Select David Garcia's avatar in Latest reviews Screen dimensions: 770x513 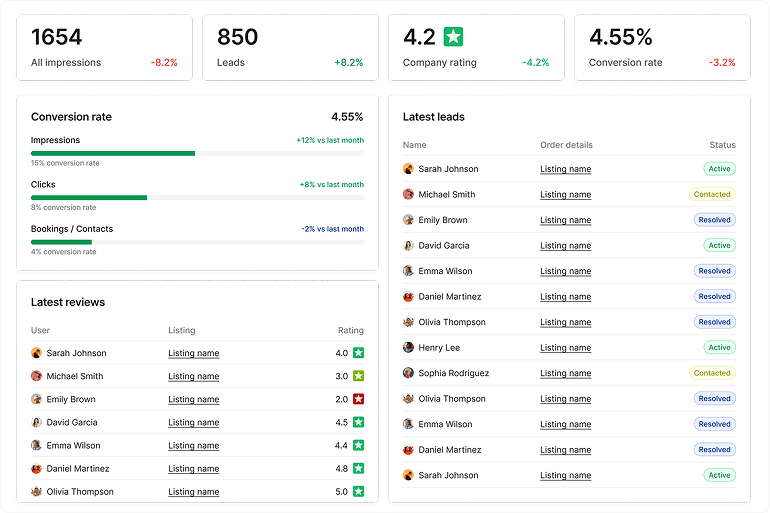click(x=37, y=422)
